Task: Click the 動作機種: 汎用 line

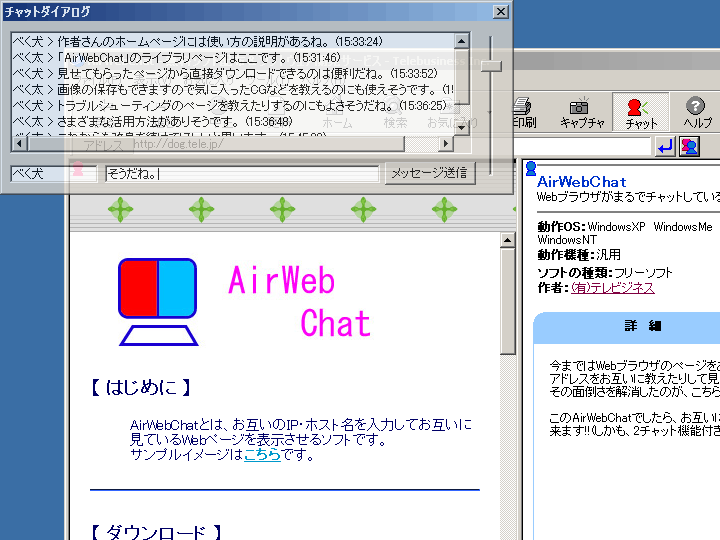Action: (x=579, y=254)
